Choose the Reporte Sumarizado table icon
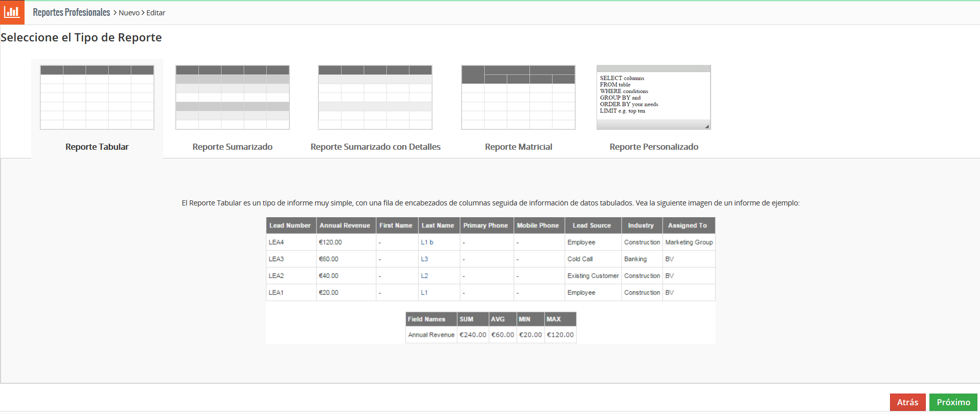Screen dimensions: 980x414 pyautogui.click(x=233, y=97)
